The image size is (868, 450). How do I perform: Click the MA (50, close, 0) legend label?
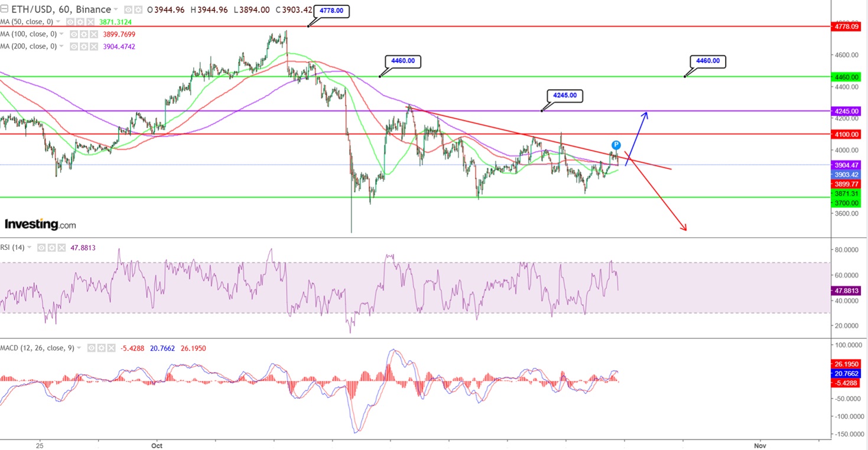(27, 22)
